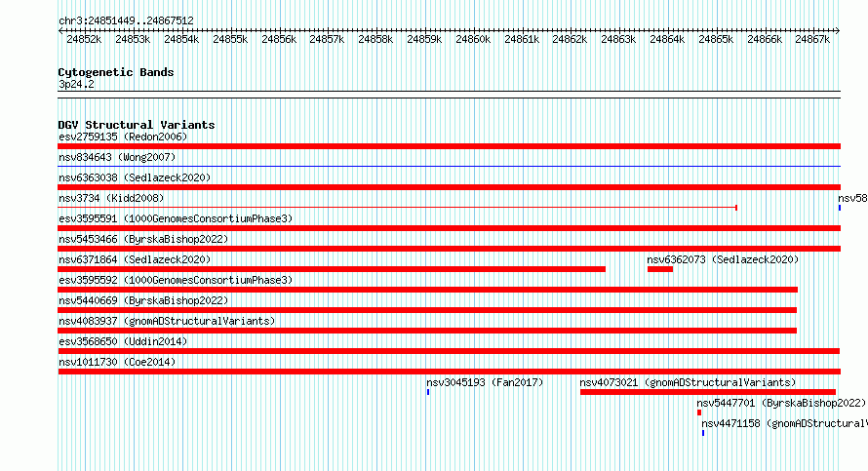Open nsv6371864 (Sedlazeck2020) label
Image resolution: width=868 pixels, height=471 pixels.
tap(135, 259)
